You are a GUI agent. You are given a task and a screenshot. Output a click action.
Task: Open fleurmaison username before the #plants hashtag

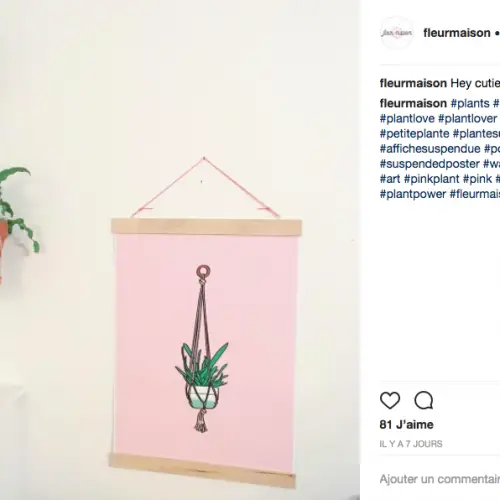[413, 103]
